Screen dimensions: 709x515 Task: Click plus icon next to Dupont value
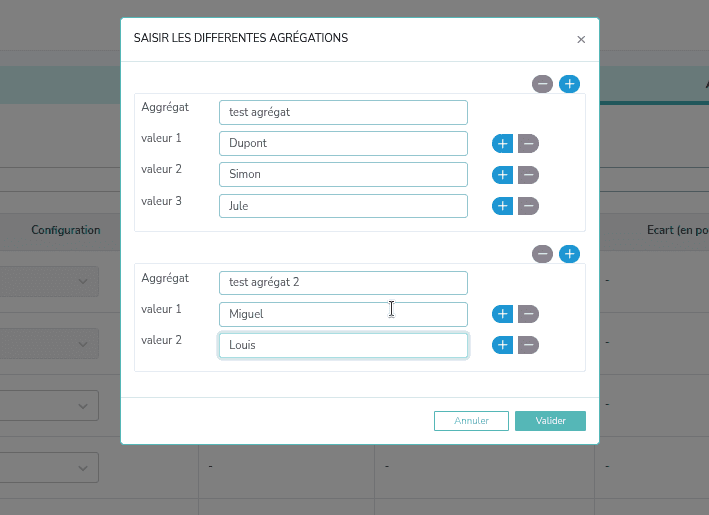pyautogui.click(x=502, y=144)
